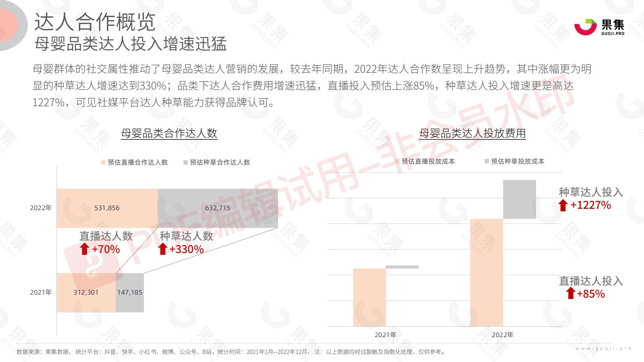The height and width of the screenshot is (362, 644).
Task: Select the 2022 bar segment labeled 531,856
Action: 107,208
